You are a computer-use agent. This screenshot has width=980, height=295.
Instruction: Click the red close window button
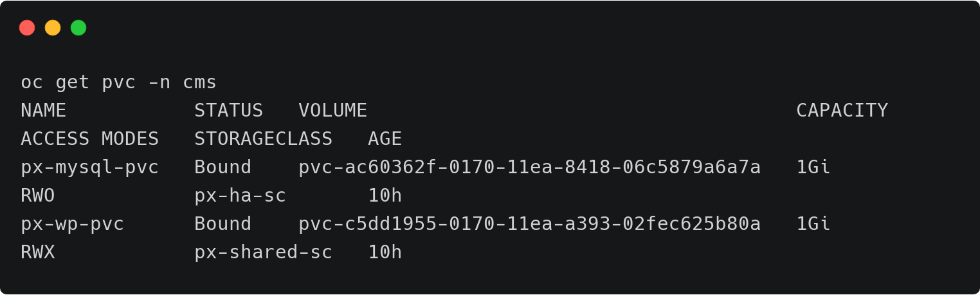(x=27, y=28)
